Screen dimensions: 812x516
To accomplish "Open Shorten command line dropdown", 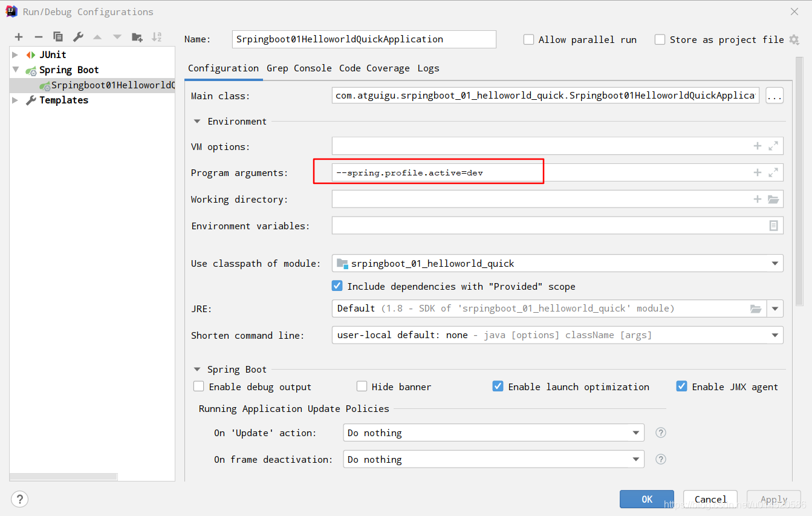I will (775, 335).
